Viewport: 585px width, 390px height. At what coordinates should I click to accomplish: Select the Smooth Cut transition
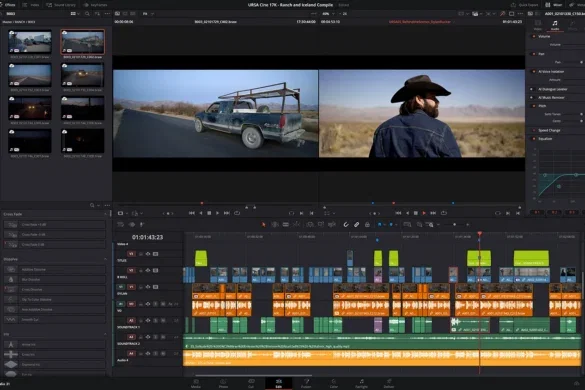[54, 319]
